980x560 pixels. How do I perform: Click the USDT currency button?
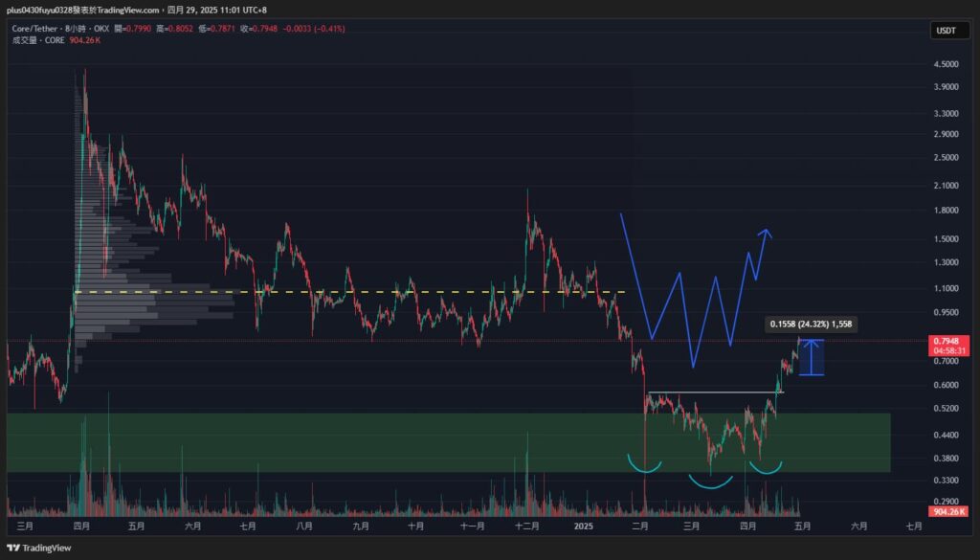pyautogui.click(x=944, y=31)
